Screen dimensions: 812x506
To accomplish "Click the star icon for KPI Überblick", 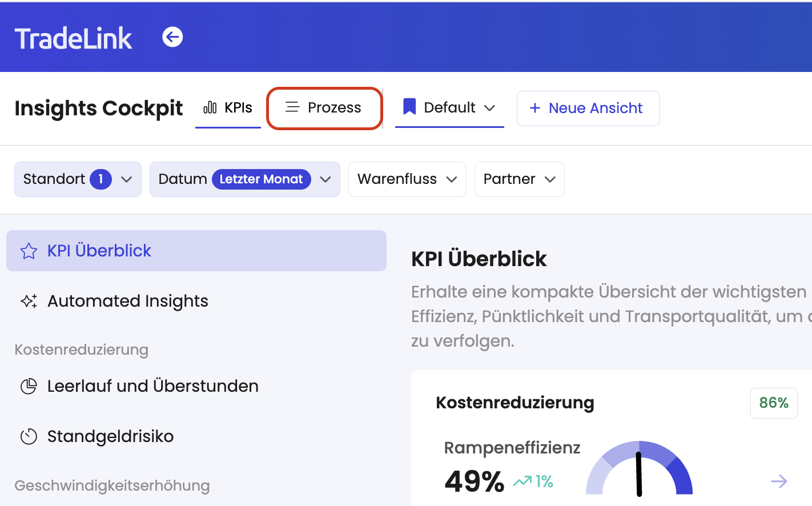I will click(x=29, y=251).
